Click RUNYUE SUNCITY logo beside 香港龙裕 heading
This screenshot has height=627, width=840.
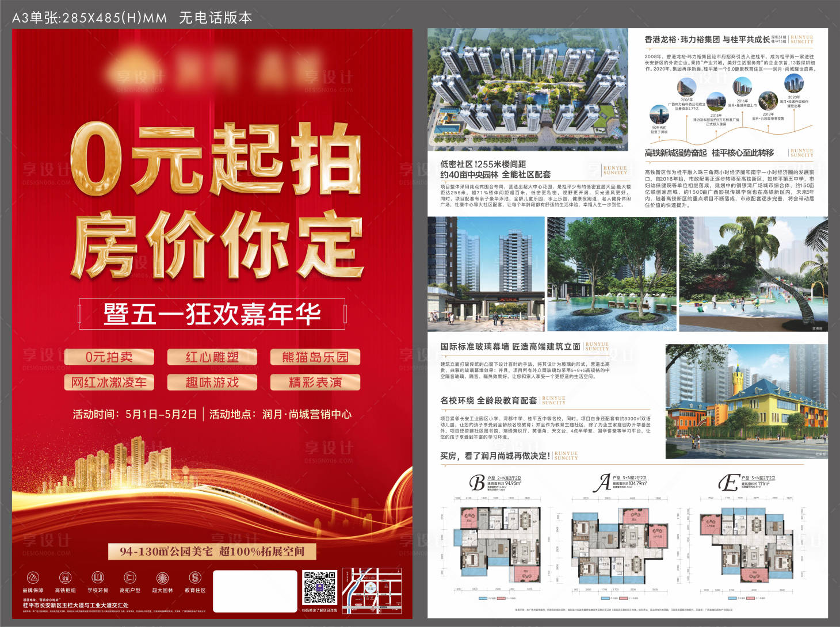coord(802,40)
